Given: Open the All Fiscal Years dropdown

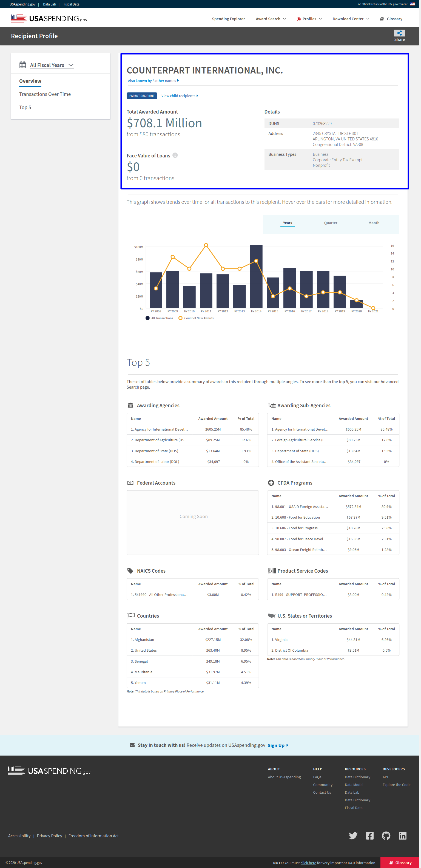Looking at the screenshot, I should click(x=52, y=65).
